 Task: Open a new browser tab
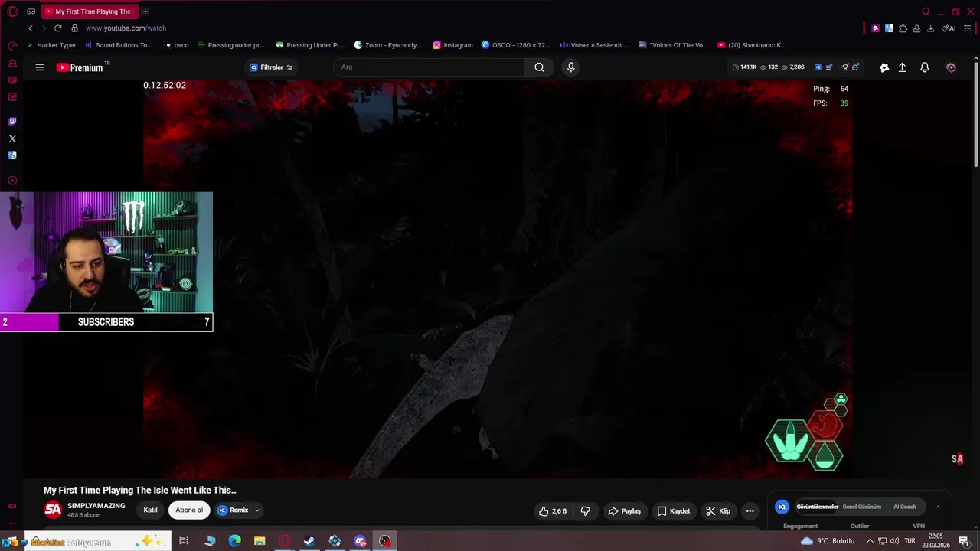tap(145, 11)
